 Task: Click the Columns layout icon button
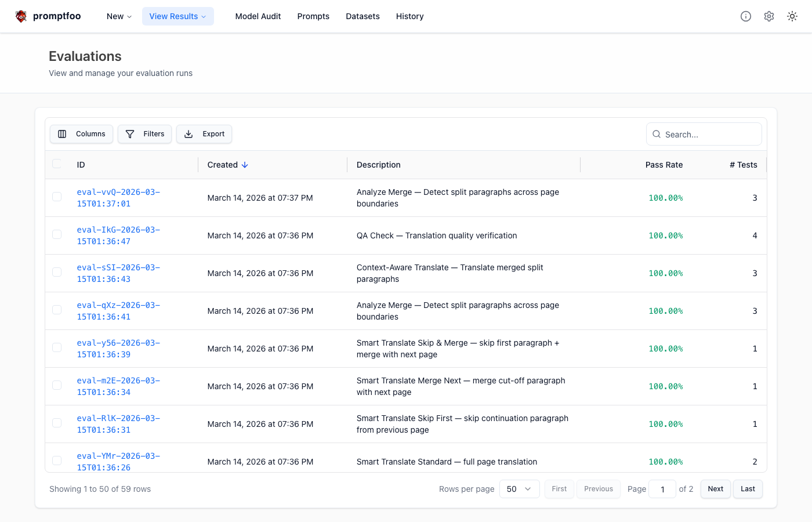click(82, 134)
